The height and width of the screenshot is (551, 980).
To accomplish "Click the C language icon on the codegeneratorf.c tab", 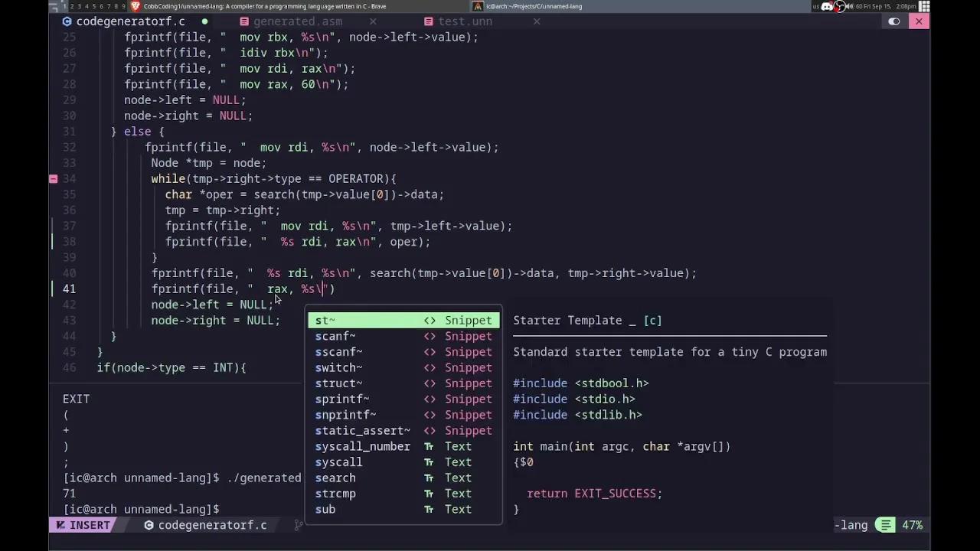I will tap(67, 21).
